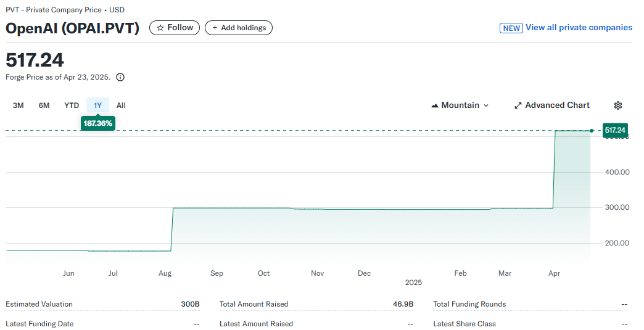
Task: Click the Mountain chart type icon
Action: pos(435,105)
